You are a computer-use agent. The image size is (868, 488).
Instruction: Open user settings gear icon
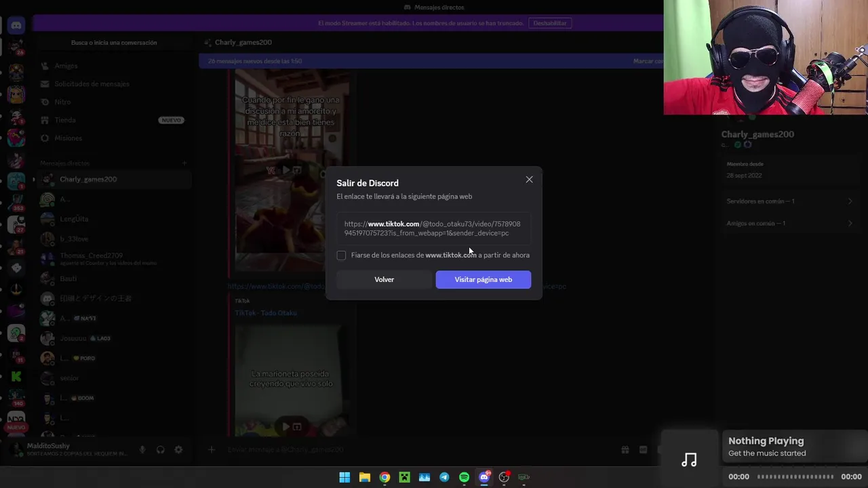coord(178,450)
